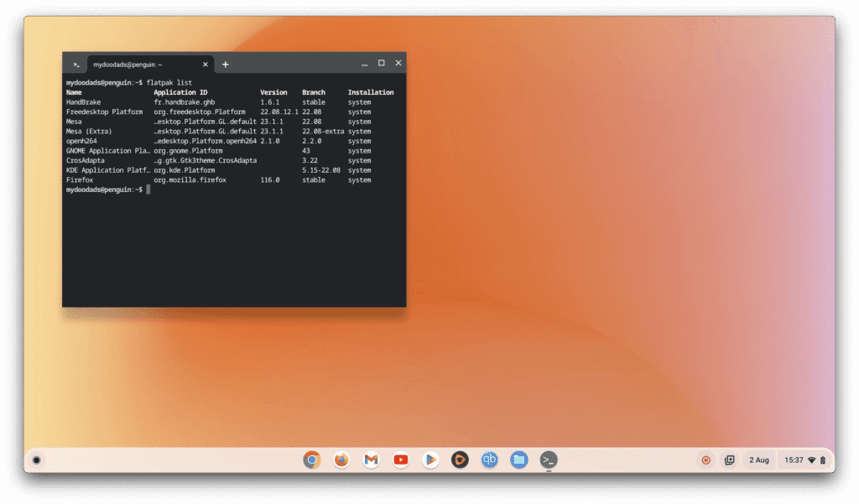Select the mydoodads@penguin terminal tab
Screen dimensions: 859x504
coord(149,65)
